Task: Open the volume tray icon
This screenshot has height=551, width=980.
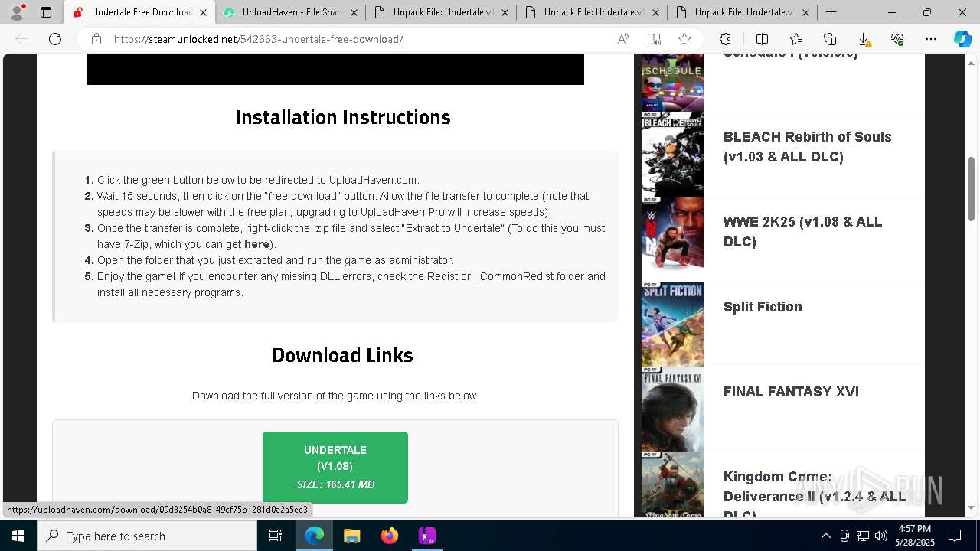Action: (x=881, y=536)
